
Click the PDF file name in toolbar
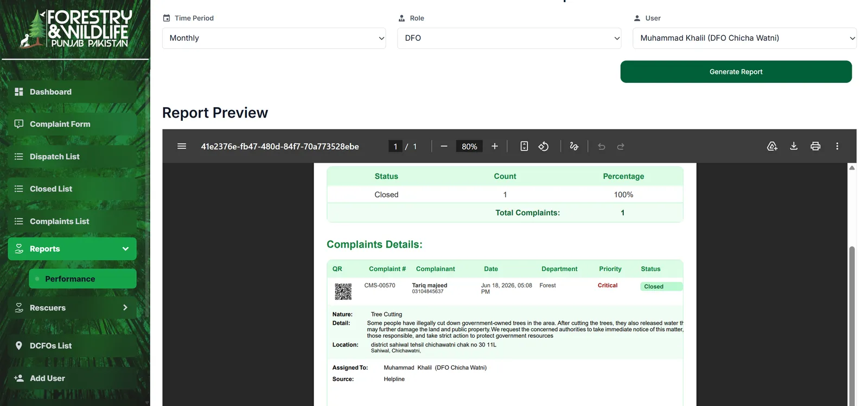pyautogui.click(x=280, y=146)
